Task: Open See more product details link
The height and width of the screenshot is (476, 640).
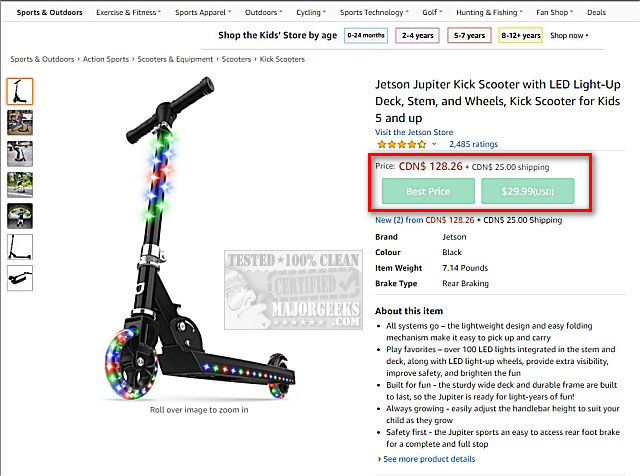Action: 429,459
